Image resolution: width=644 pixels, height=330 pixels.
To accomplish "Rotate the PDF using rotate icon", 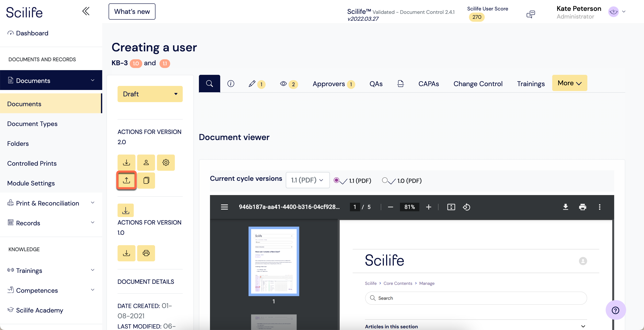I will tap(467, 207).
